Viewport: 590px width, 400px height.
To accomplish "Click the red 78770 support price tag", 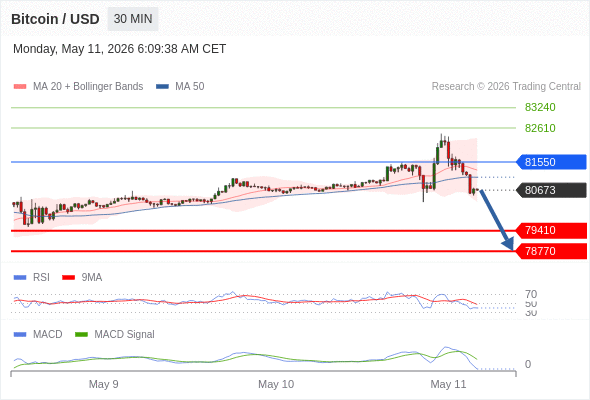I will pos(551,251).
